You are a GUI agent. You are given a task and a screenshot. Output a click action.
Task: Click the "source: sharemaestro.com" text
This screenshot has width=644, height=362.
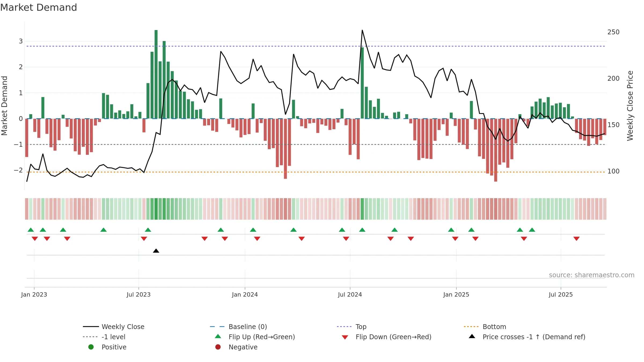(592, 275)
